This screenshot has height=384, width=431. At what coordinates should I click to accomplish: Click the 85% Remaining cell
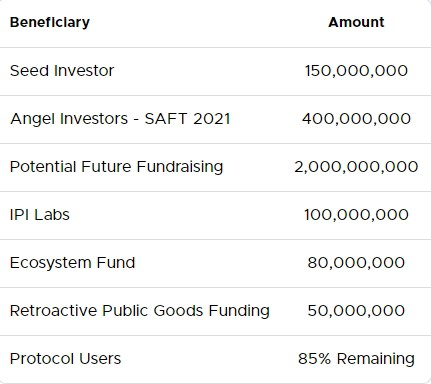point(356,359)
